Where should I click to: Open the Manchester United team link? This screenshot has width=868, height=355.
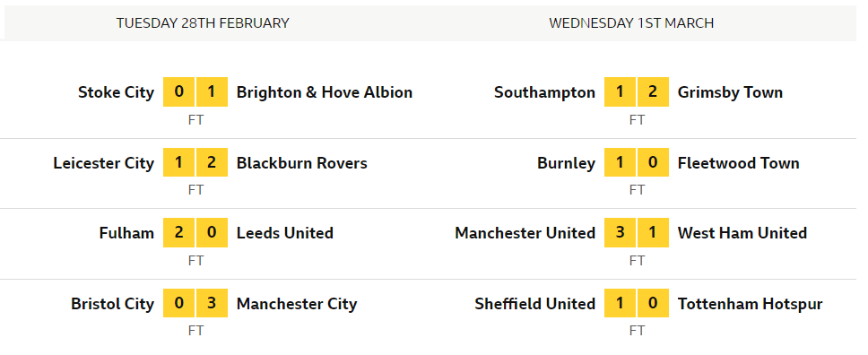pyautogui.click(x=525, y=233)
